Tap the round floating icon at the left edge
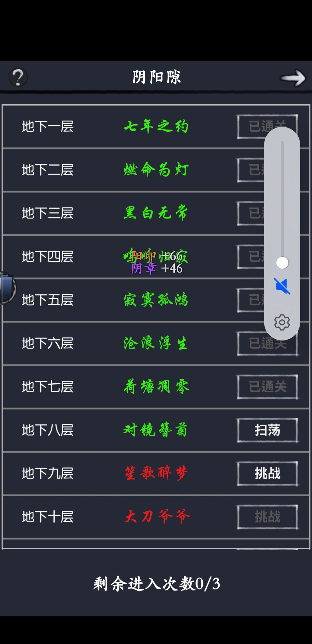This screenshot has height=644, width=312. click(x=7, y=288)
